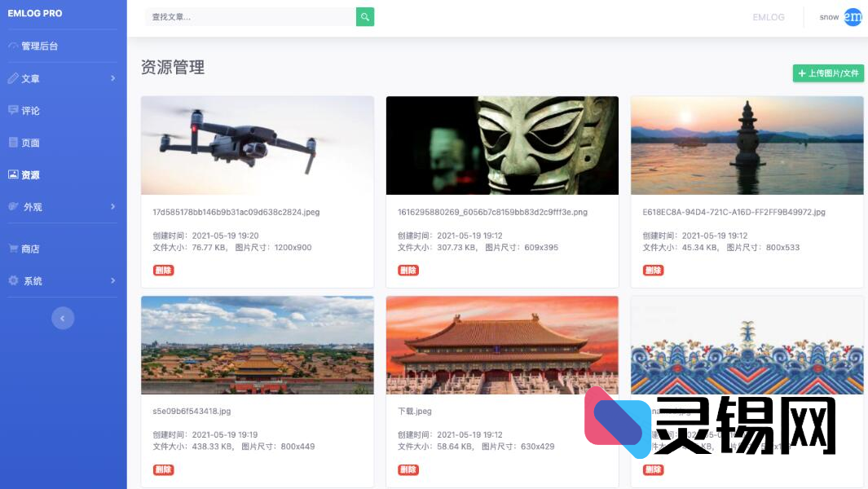This screenshot has width=868, height=489.
Task: Open the 下载.jpeg temple thumbnail
Action: [x=502, y=344]
